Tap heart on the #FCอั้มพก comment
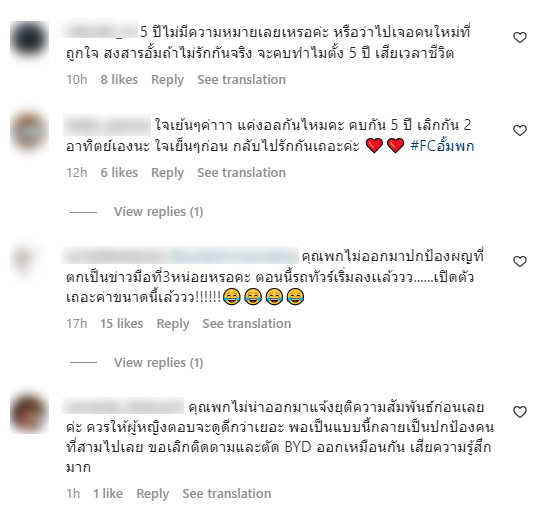 [x=520, y=130]
